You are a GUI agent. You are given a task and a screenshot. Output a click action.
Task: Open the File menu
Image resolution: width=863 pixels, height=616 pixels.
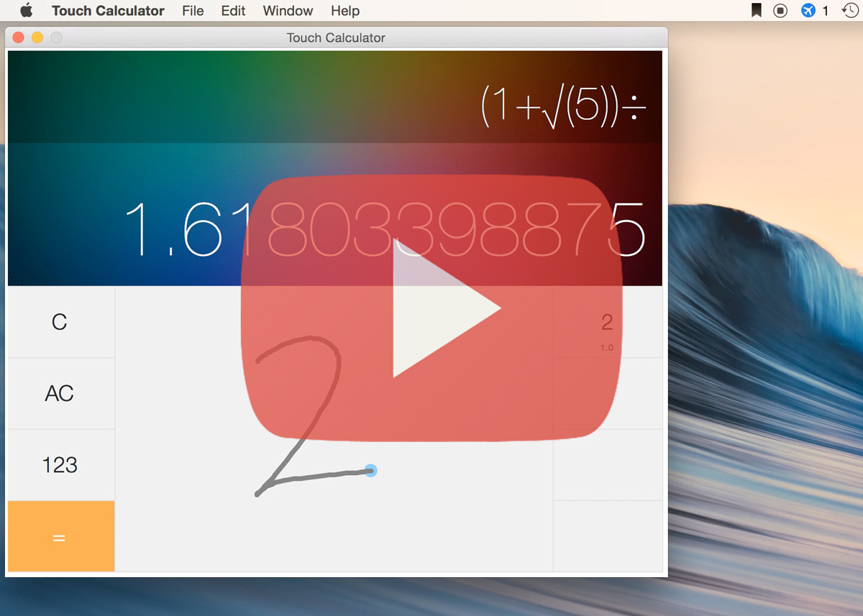point(193,11)
